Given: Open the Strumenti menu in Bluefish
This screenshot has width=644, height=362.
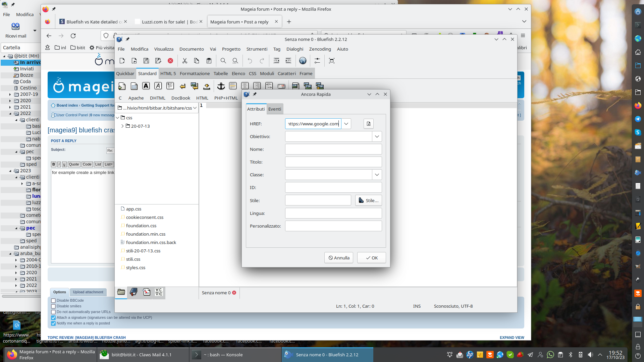Looking at the screenshot, I should pos(257,49).
